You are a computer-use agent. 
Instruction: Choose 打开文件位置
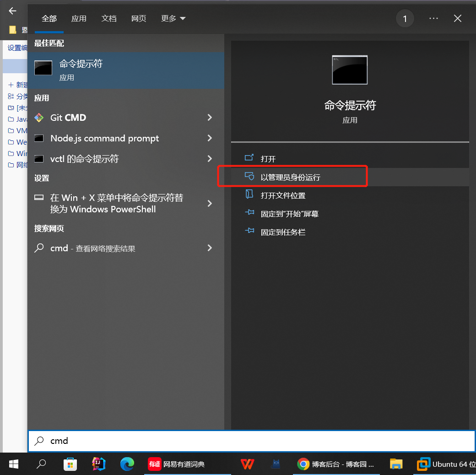[350, 195]
